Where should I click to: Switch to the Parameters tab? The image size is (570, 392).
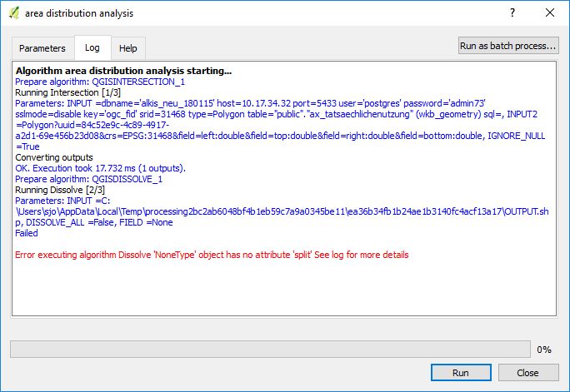click(42, 48)
